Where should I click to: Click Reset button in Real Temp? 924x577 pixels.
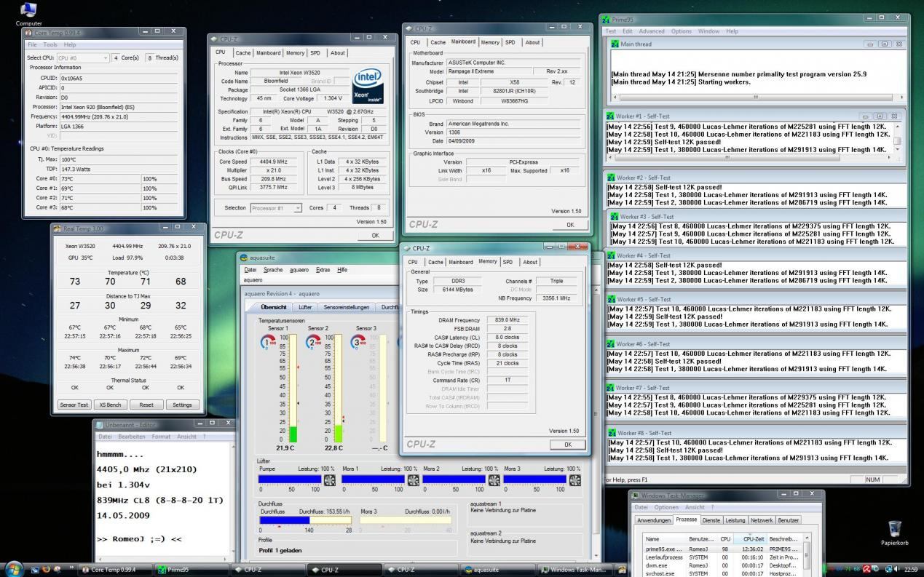(x=146, y=405)
